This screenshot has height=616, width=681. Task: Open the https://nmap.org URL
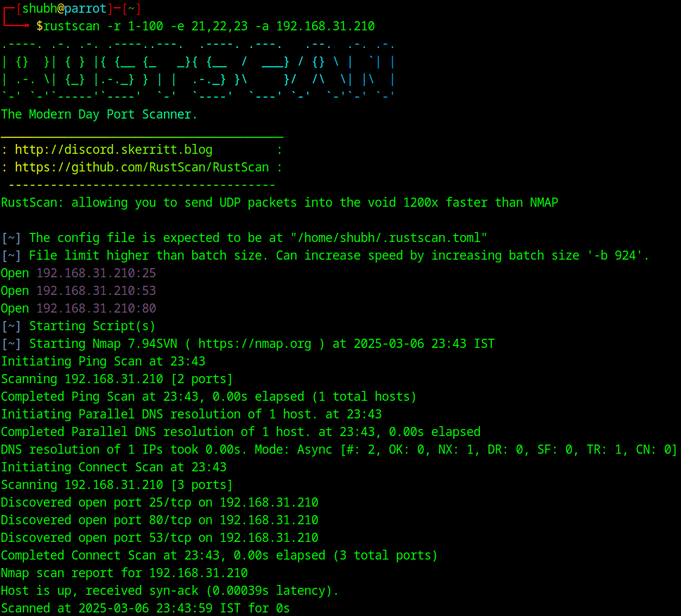coord(255,344)
